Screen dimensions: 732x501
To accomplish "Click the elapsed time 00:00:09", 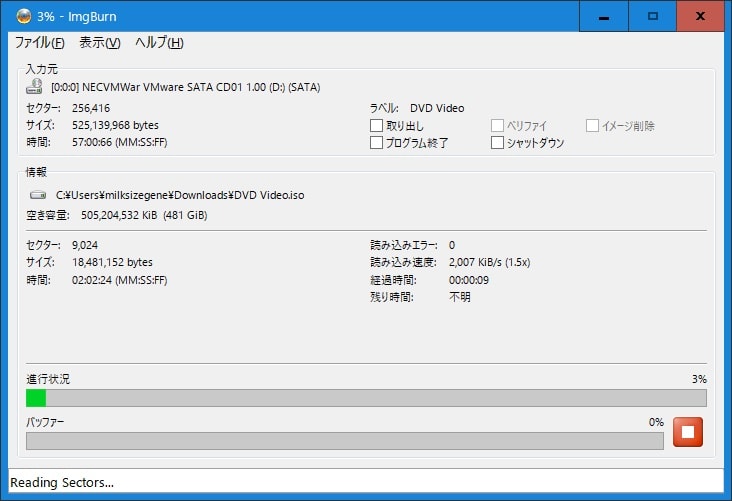I will (x=469, y=280).
